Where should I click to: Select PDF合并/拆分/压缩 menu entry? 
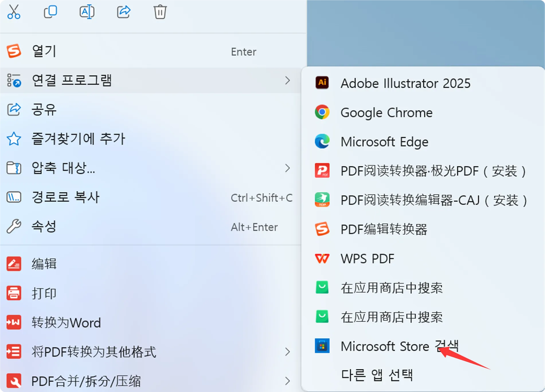click(151, 381)
